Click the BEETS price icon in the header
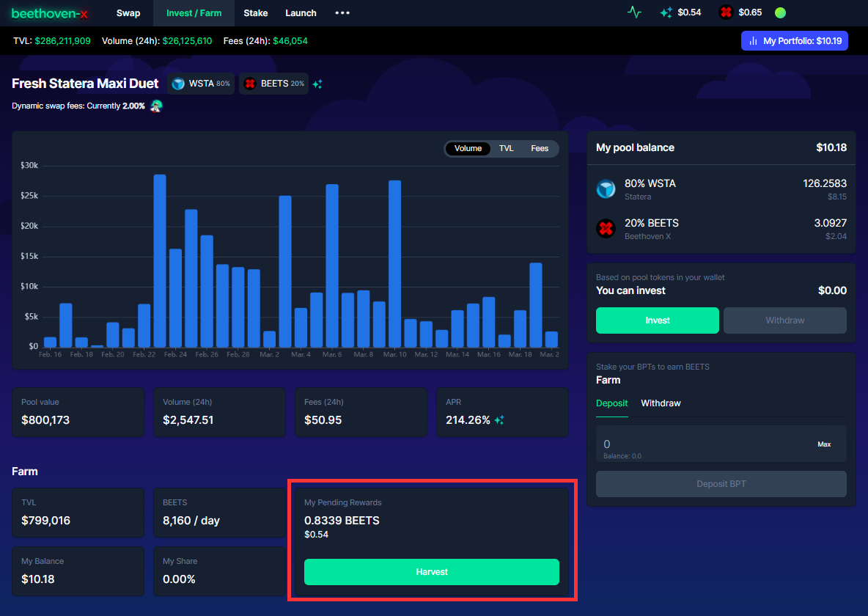 click(x=726, y=12)
